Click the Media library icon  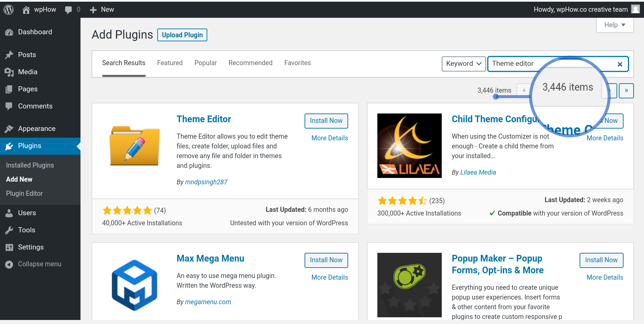click(x=9, y=72)
